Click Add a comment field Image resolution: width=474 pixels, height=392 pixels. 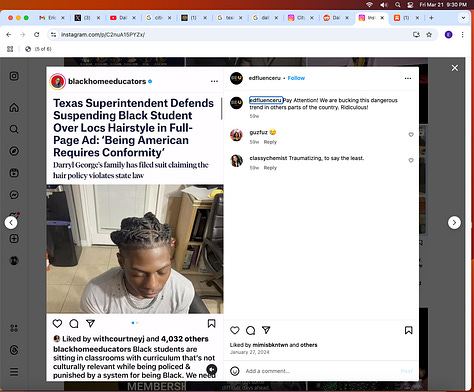tap(320, 371)
